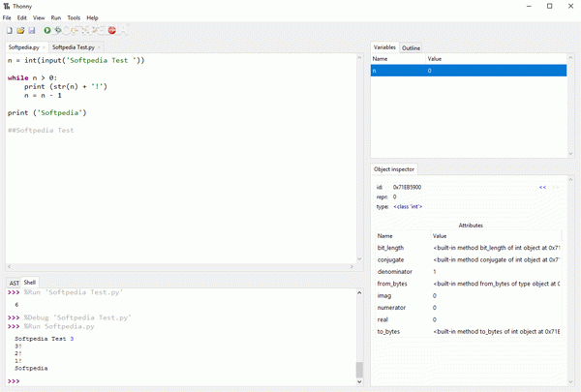581x392 pixels.
Task: Maximize the Thonny window
Action: point(549,7)
